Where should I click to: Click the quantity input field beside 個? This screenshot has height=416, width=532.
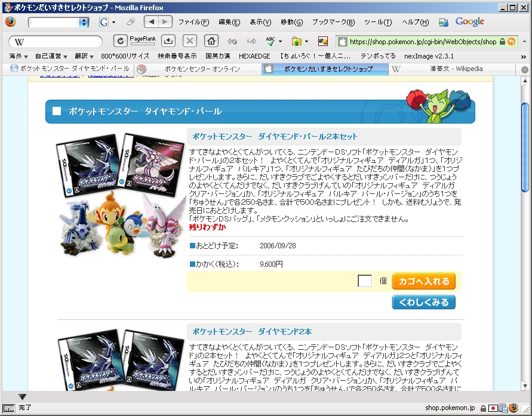365,281
